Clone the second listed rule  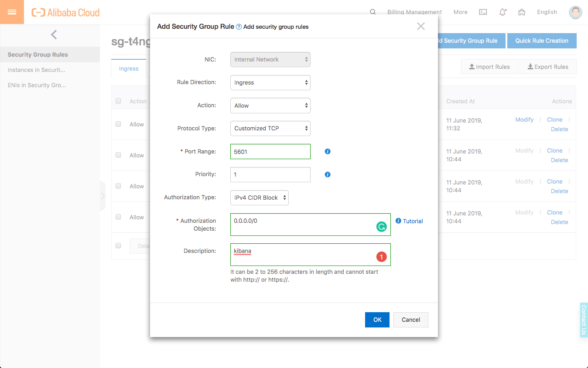[x=555, y=150]
